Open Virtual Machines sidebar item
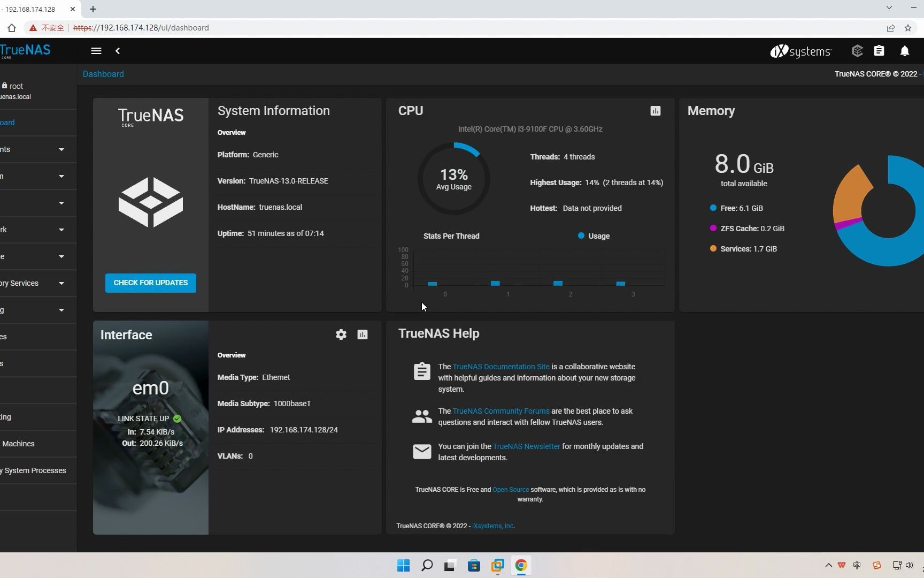Image resolution: width=924 pixels, height=578 pixels. coord(37,444)
